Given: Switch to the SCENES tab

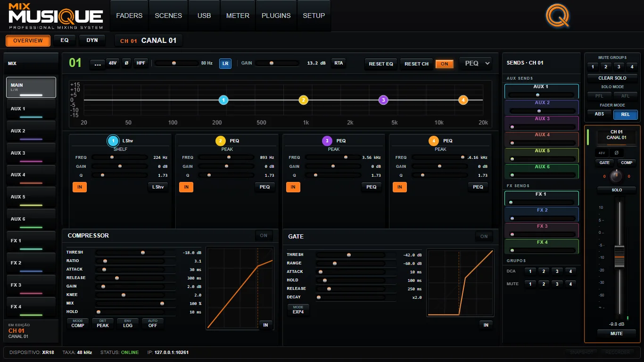Looking at the screenshot, I should (x=168, y=16).
